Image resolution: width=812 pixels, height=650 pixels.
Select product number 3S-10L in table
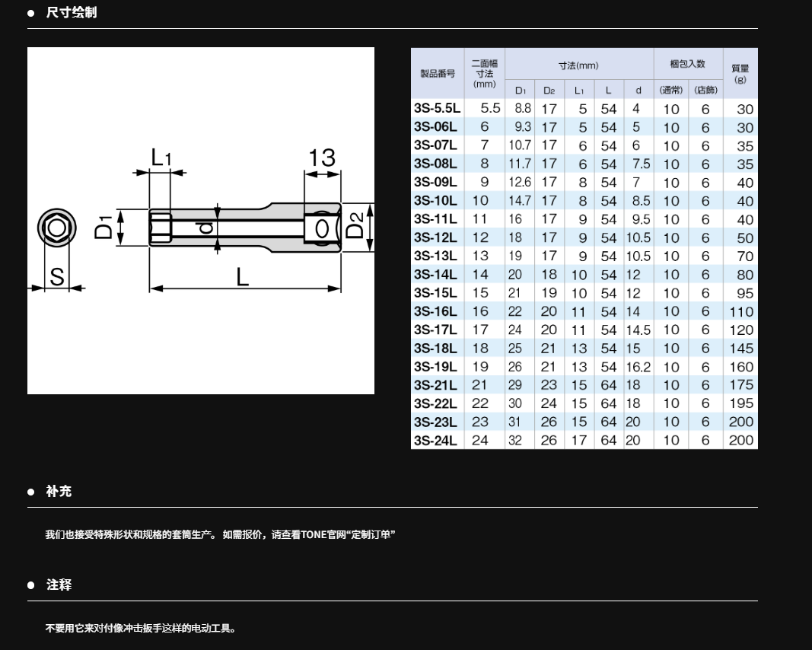click(435, 201)
